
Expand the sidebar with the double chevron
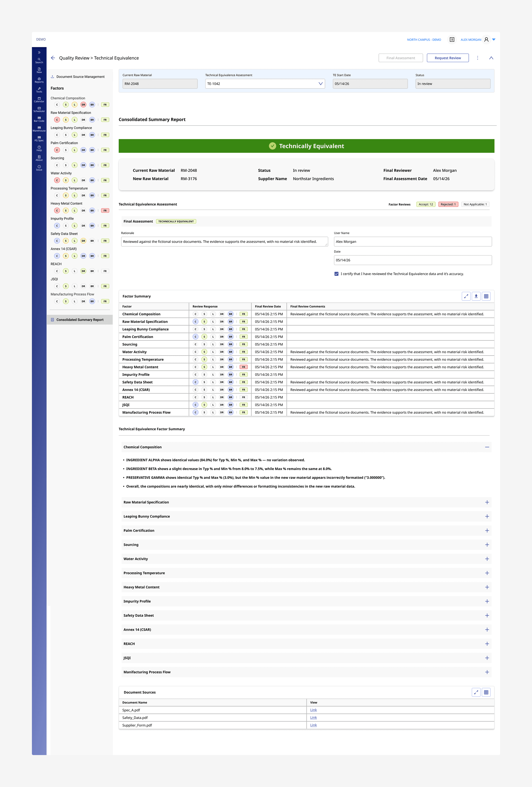coord(39,52)
